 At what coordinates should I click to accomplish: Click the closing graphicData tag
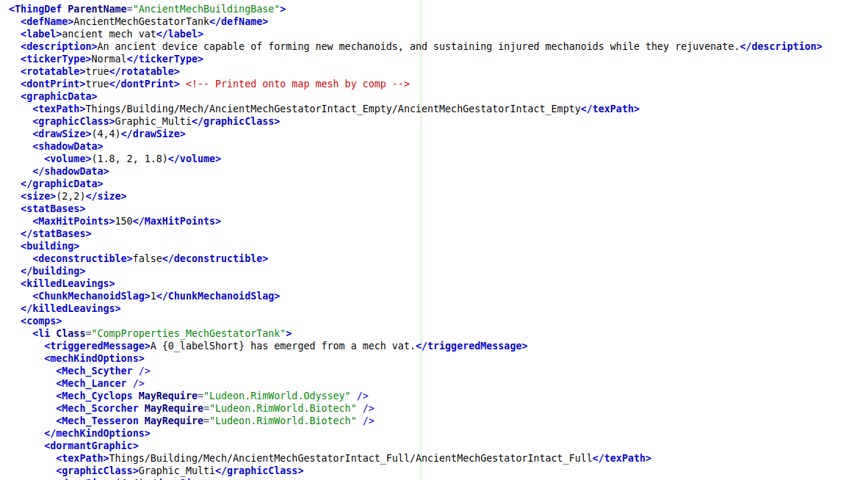click(x=62, y=183)
